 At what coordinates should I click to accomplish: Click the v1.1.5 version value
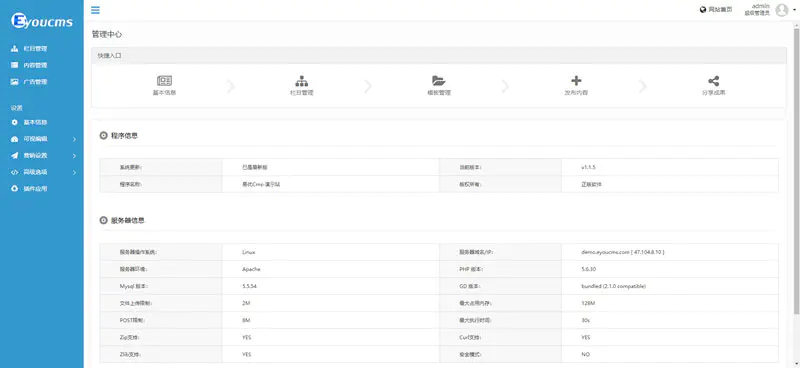[588, 167]
